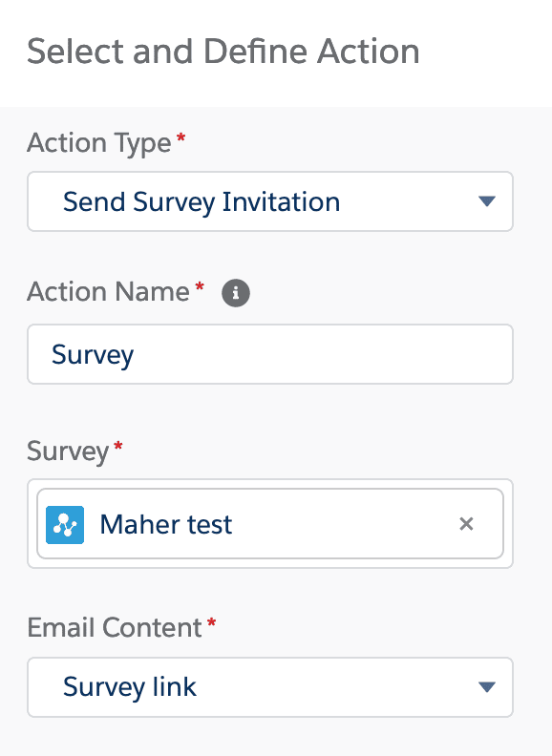Click the Survey lookup field label
552x756 pixels.
tap(68, 451)
